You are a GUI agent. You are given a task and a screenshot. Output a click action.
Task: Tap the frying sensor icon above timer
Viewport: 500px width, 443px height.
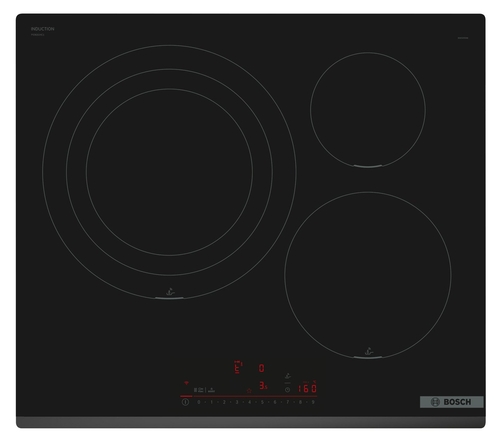pyautogui.click(x=288, y=376)
